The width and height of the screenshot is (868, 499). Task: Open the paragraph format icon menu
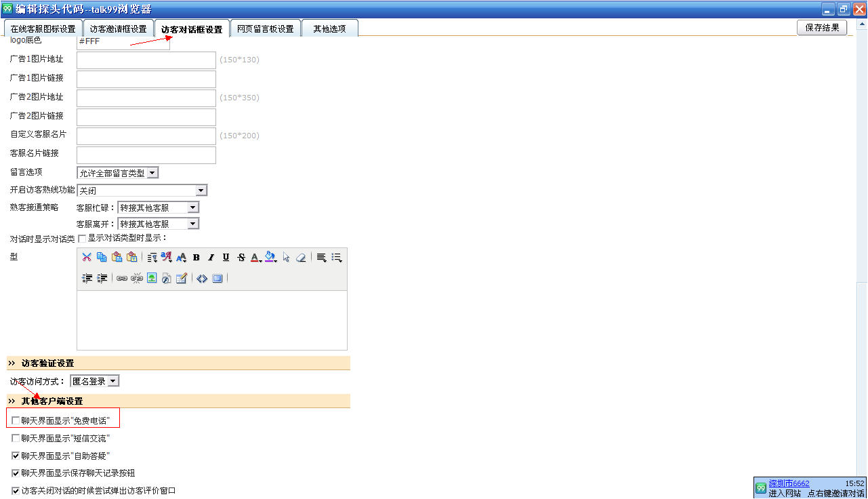coord(152,258)
